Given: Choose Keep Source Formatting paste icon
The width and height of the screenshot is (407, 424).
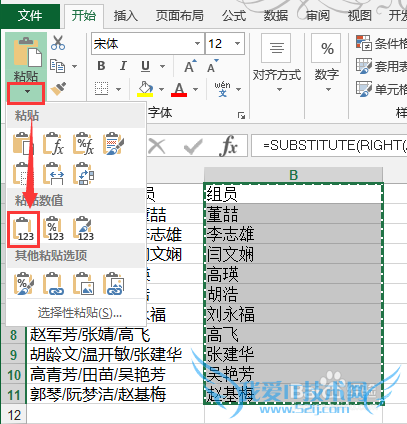Looking at the screenshot, I should point(113,144).
